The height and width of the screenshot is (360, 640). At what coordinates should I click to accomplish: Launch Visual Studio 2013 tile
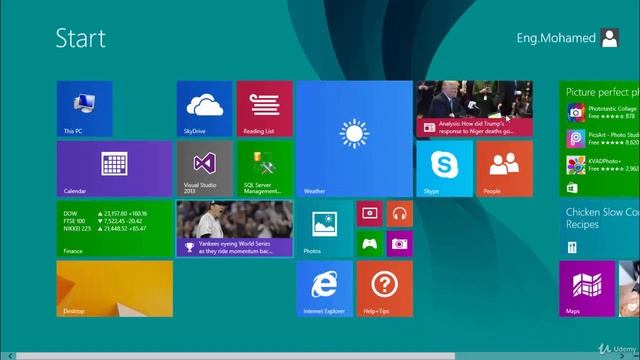204,169
